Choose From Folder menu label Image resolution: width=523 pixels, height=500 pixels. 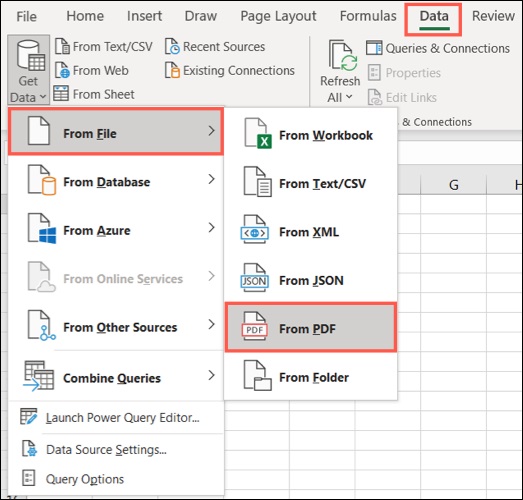(314, 378)
